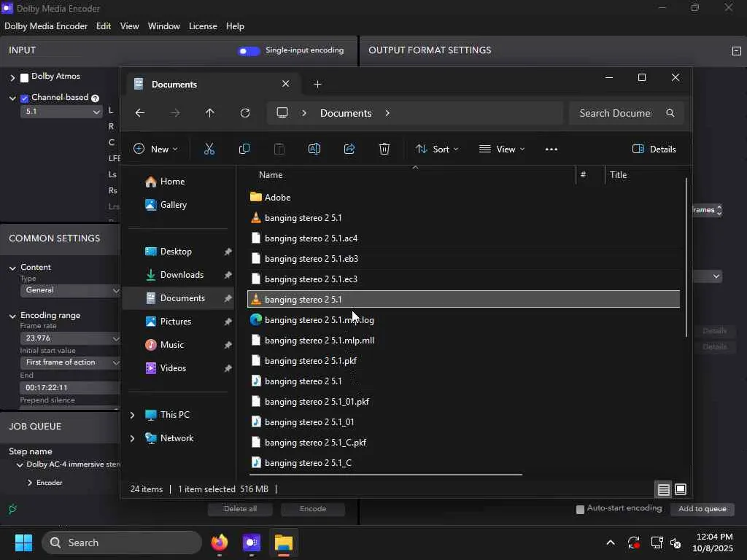Click the Channel-based help question icon
The image size is (747, 560).
click(x=96, y=98)
